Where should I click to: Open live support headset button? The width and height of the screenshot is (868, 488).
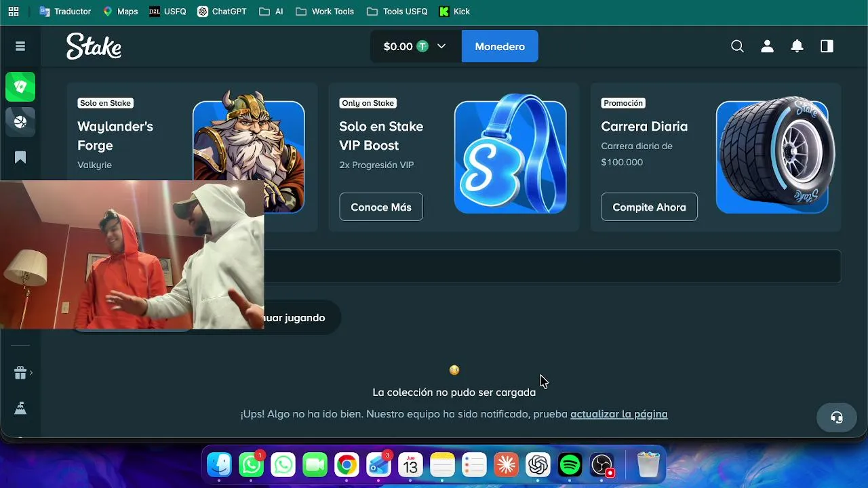(837, 418)
